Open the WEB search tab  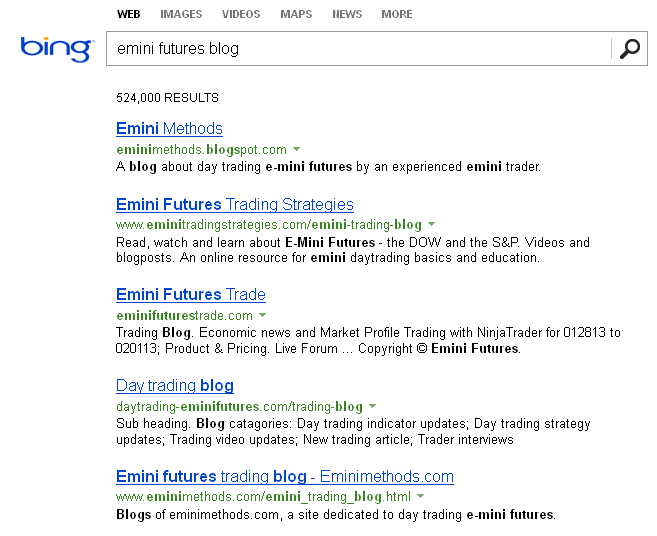pyautogui.click(x=129, y=14)
